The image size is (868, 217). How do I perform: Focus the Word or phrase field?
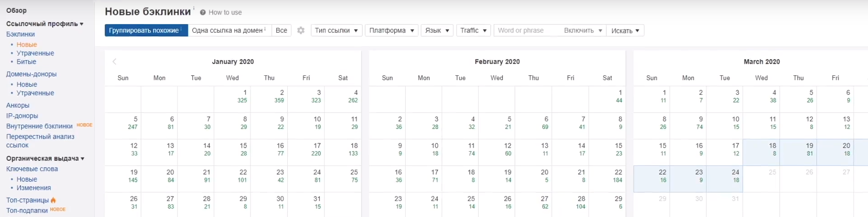[526, 30]
